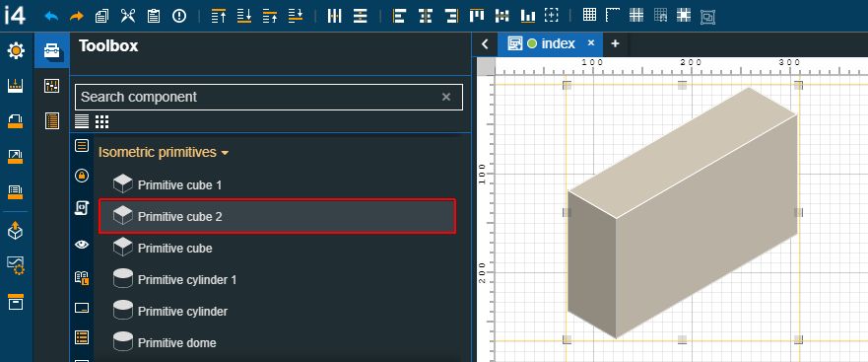Viewport: 868px width, 362px height.
Task: Click the blue Undo arrow
Action: click(x=51, y=16)
